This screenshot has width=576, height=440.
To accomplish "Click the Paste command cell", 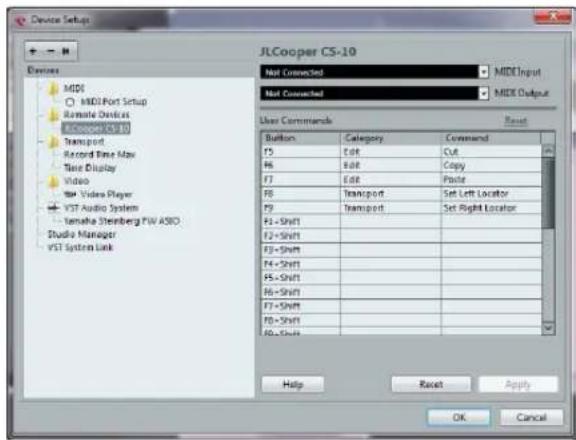I will (491, 180).
